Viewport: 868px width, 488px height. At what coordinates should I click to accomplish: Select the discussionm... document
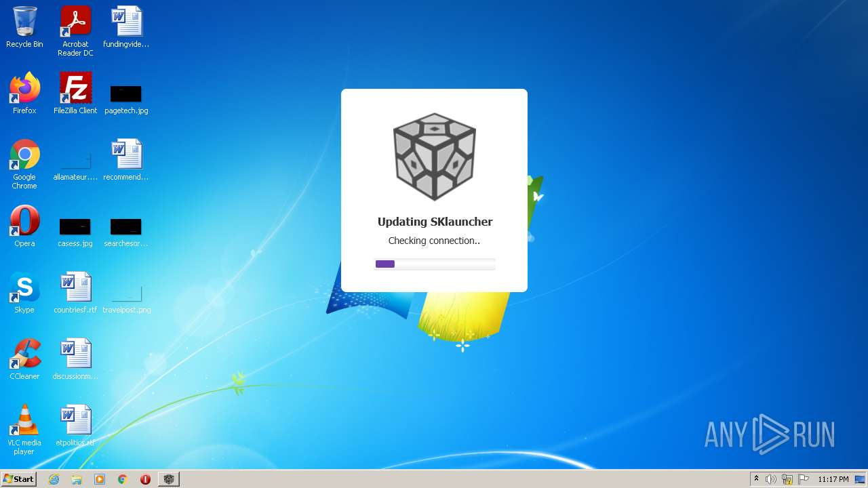pyautogui.click(x=75, y=359)
